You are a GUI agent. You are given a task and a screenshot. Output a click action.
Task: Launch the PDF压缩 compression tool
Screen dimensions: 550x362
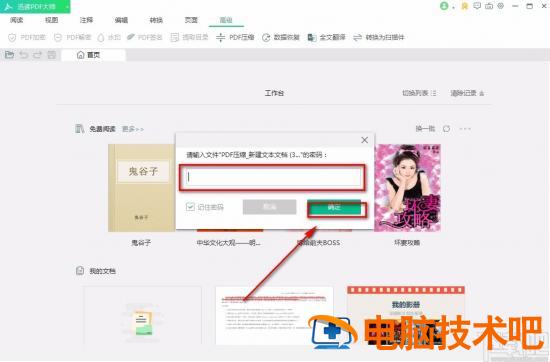235,37
